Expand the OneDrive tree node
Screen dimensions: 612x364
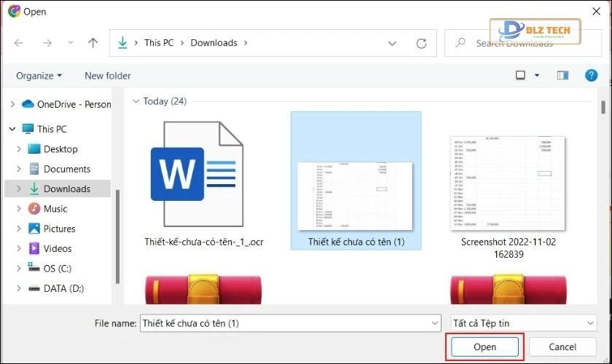coord(12,104)
